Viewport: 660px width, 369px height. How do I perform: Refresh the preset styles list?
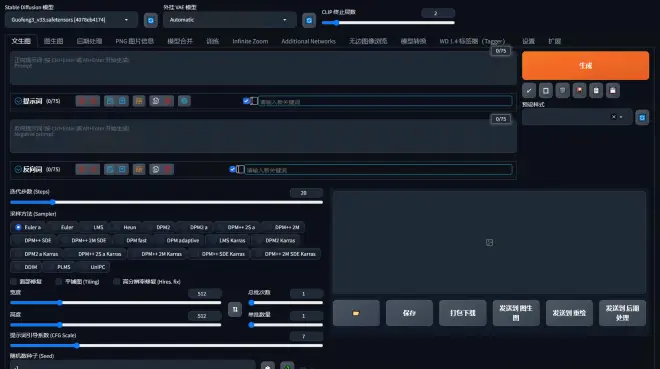(x=642, y=118)
